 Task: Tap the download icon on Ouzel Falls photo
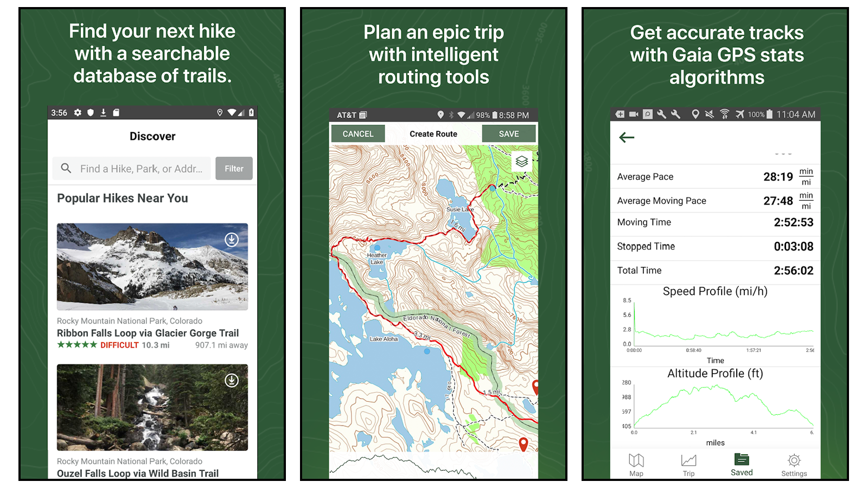231,380
